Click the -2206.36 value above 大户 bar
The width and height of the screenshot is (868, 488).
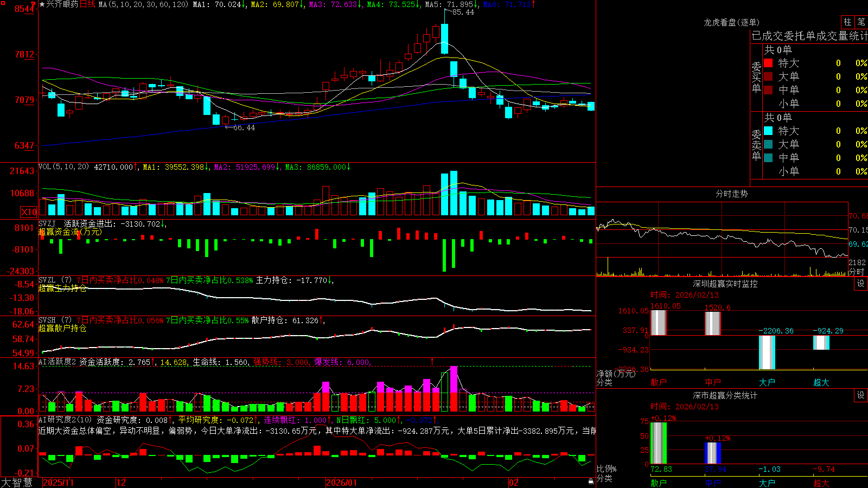(776, 331)
